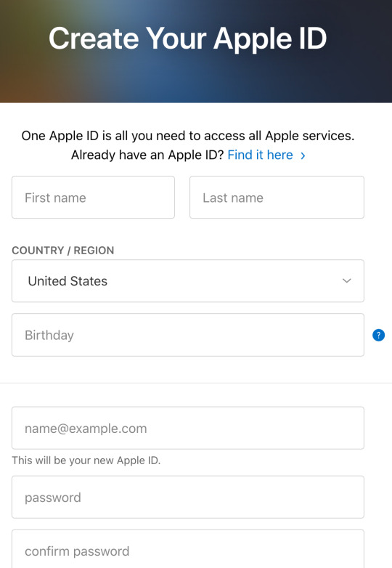Activate the Birthday input box

point(188,335)
